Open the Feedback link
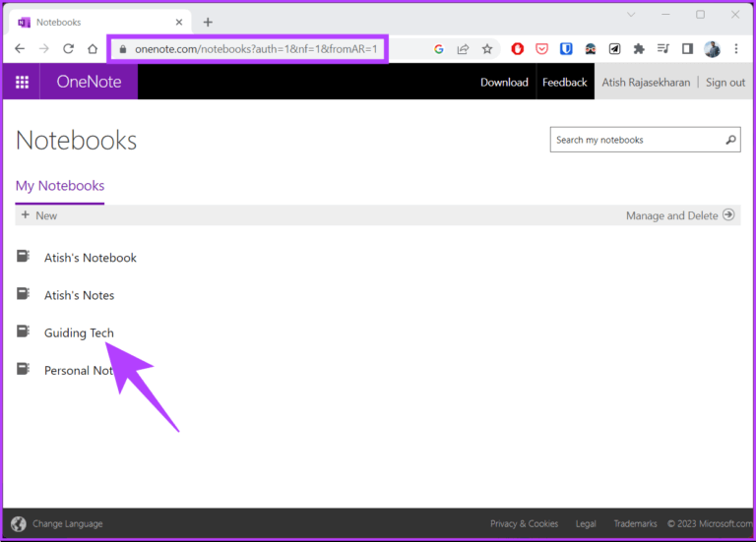 (x=565, y=83)
